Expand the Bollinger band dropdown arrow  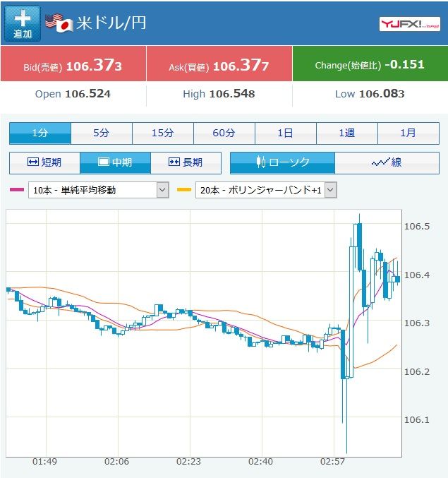pyautogui.click(x=330, y=190)
